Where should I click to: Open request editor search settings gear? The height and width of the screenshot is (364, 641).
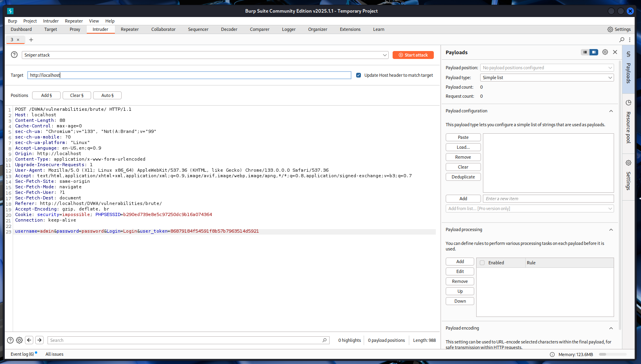click(x=19, y=340)
